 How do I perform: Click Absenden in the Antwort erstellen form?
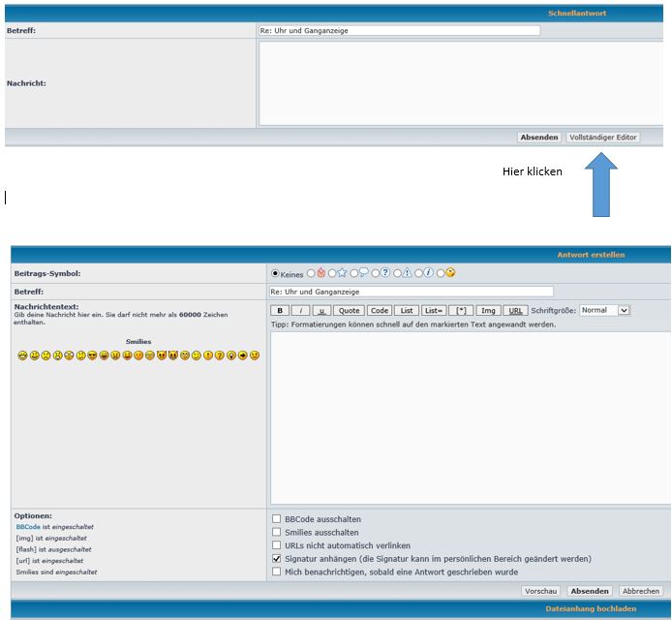590,591
